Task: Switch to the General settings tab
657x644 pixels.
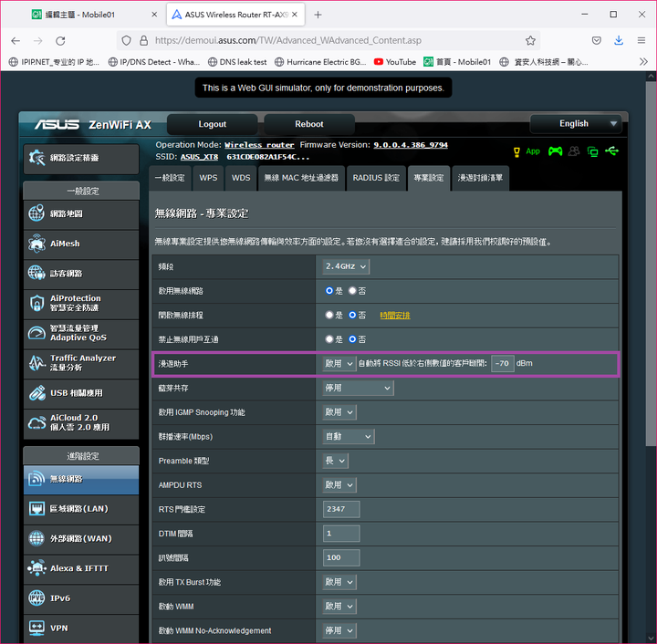Action: coord(170,178)
